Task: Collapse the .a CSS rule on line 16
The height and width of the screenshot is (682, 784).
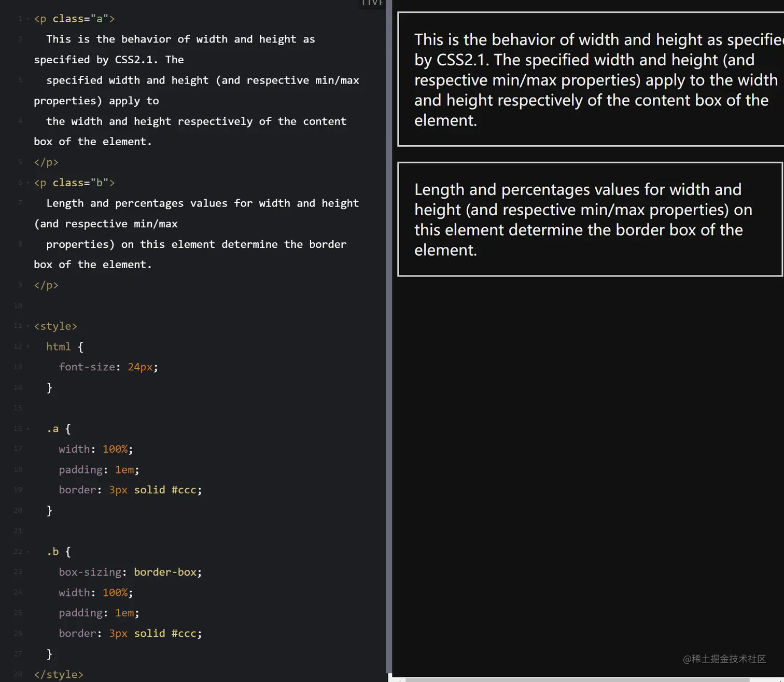Action: pyautogui.click(x=27, y=429)
